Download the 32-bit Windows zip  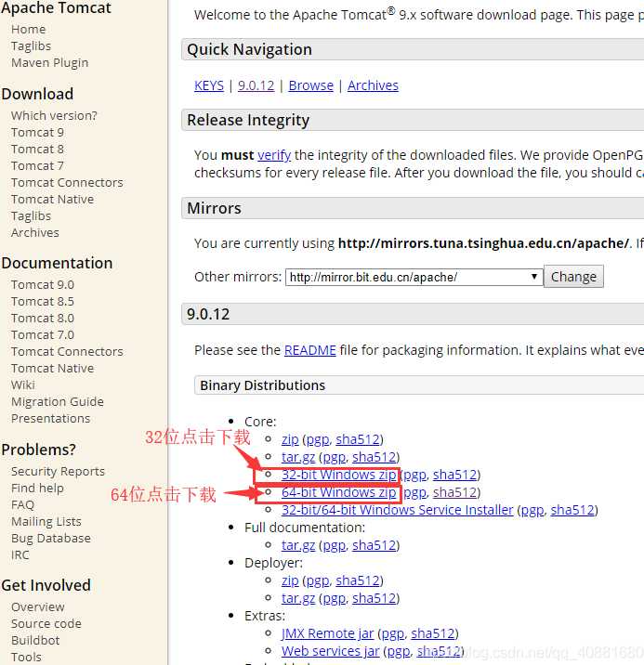click(339, 475)
